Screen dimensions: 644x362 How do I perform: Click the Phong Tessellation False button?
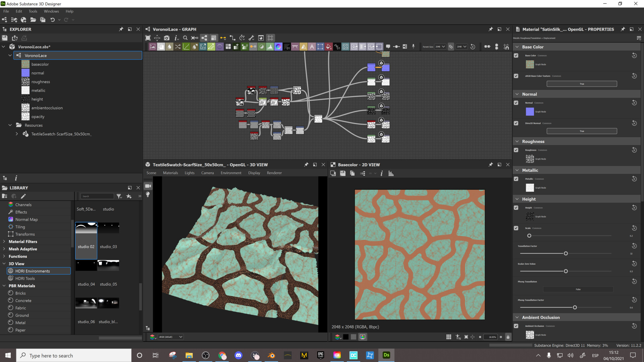578,289
